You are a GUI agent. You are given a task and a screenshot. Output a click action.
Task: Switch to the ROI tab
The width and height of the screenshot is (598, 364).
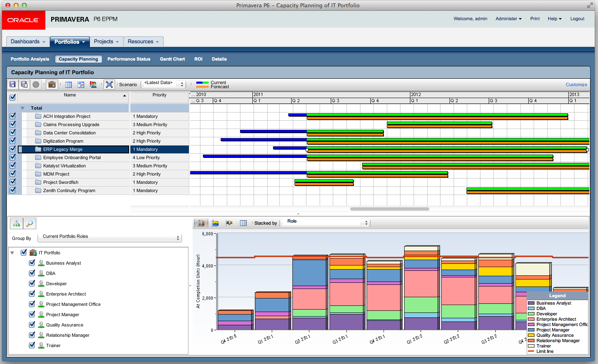(x=198, y=59)
